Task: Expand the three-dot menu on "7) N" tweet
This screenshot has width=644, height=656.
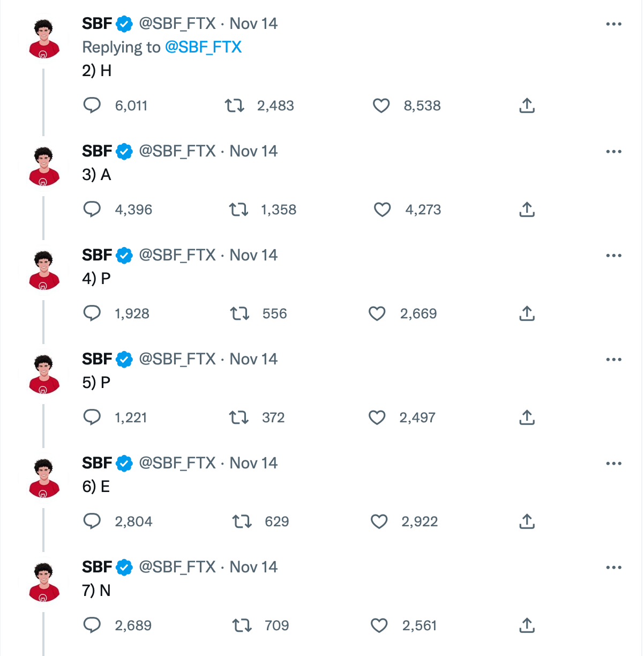Action: tap(613, 568)
